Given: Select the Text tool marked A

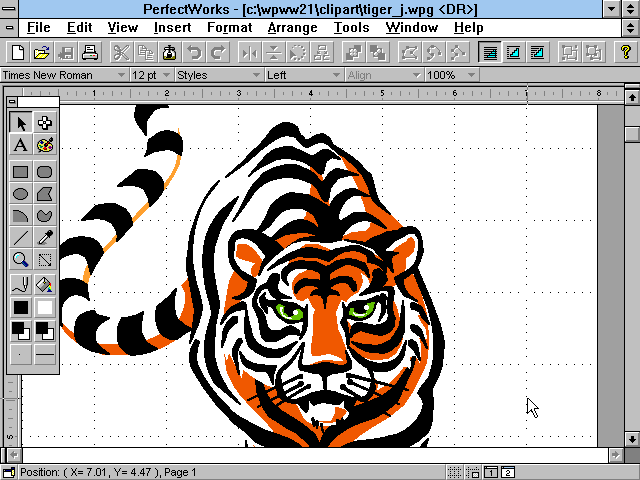Looking at the screenshot, I should click(20, 145).
